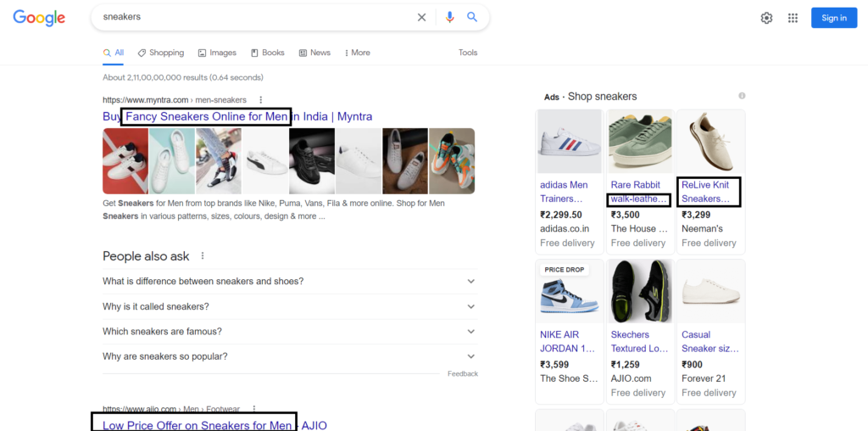Viewport: 868px width, 431px height.
Task: Click the Forever 21 white sneaker image
Action: point(711,291)
